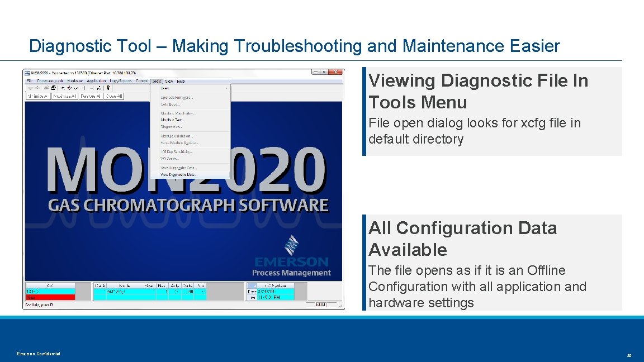Click the Run column header
Image resolution: width=644 pixels, height=362 pixels.
(201, 285)
